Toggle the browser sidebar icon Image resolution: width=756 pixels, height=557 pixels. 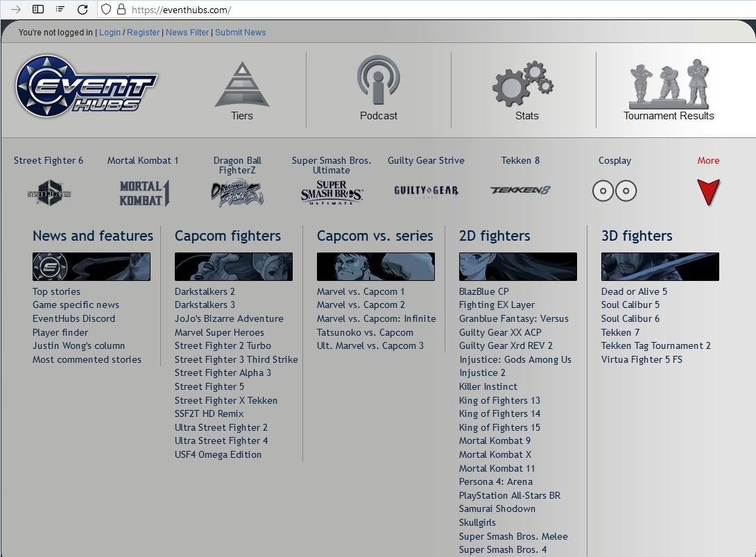(x=38, y=9)
